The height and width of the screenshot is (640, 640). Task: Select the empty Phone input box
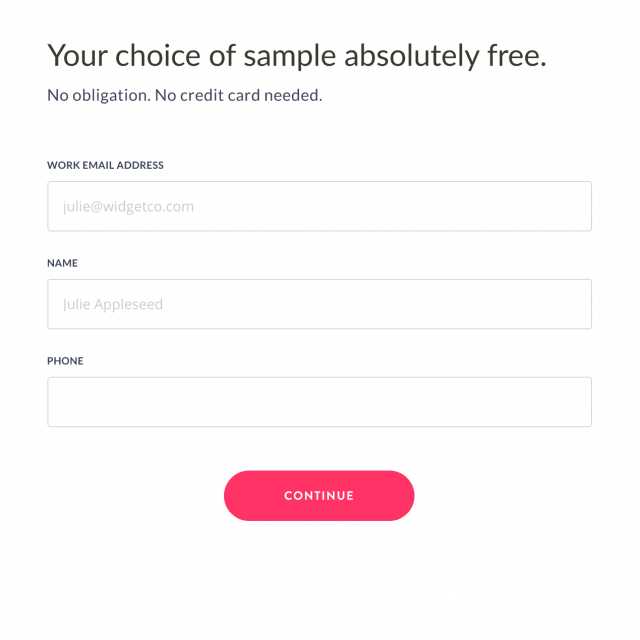point(319,402)
